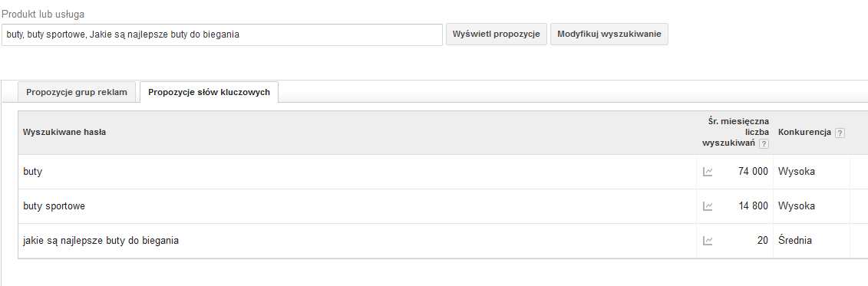Image resolution: width=868 pixels, height=286 pixels.
Task: Switch to Propozycje grup reklam tab
Action: tap(77, 92)
